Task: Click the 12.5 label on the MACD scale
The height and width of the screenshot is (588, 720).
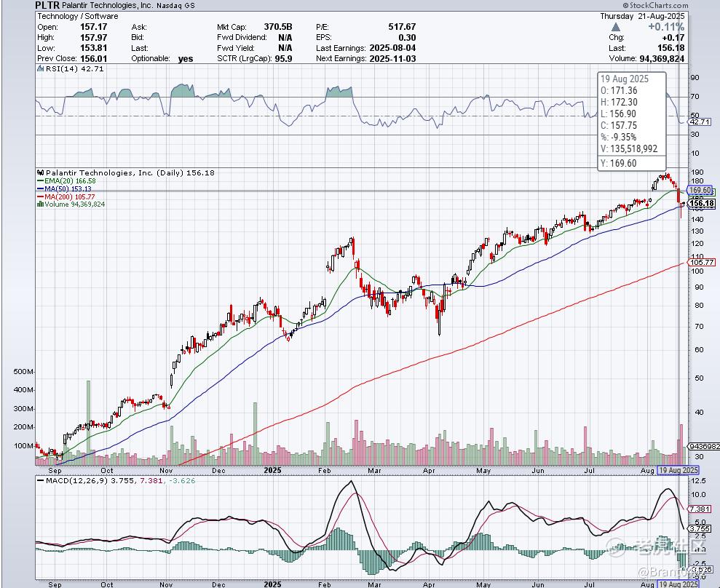Action: (698, 480)
